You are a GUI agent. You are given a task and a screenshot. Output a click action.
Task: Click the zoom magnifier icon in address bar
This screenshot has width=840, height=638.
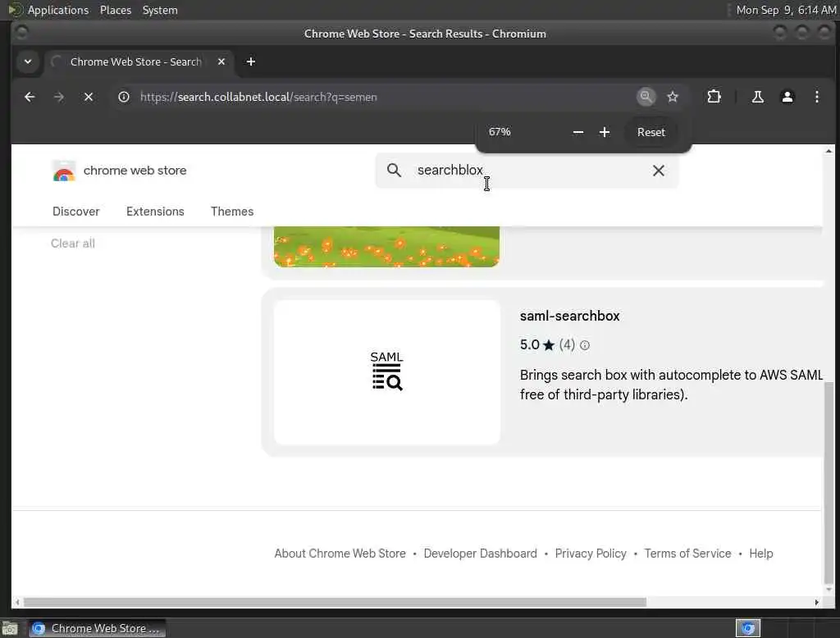646,97
